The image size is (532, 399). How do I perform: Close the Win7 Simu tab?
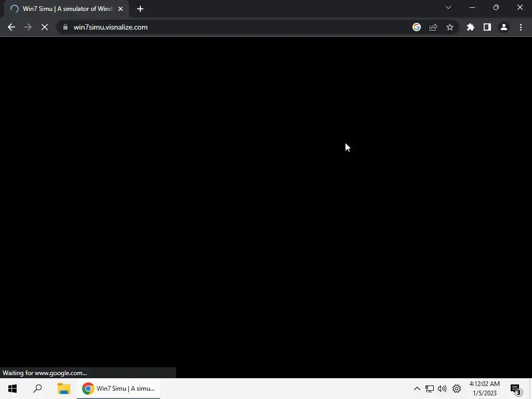121,9
